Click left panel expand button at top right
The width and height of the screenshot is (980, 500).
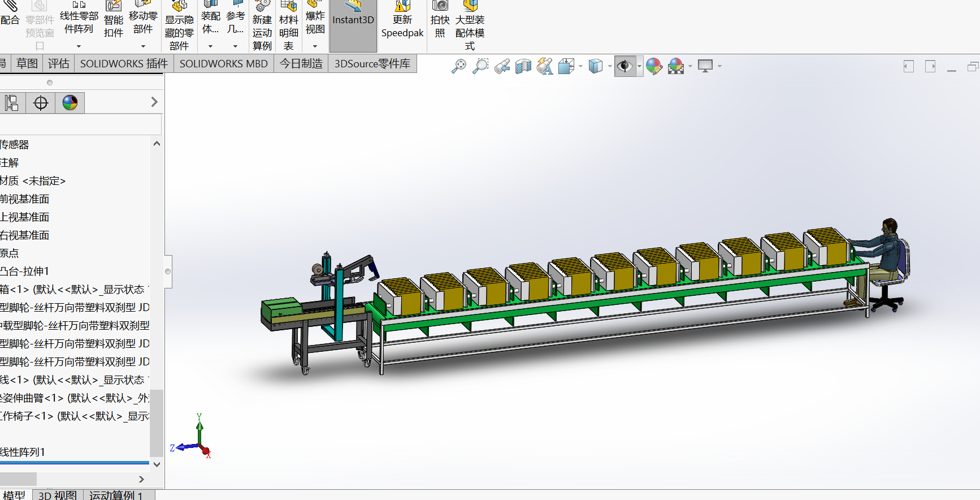point(908,66)
